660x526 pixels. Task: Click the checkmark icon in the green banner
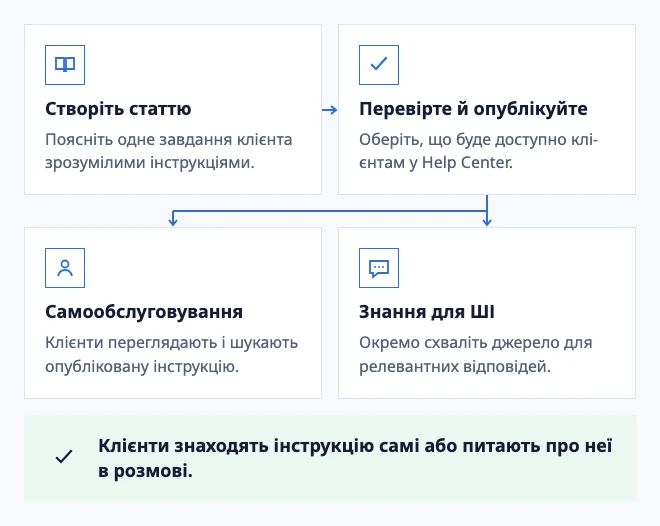64,457
